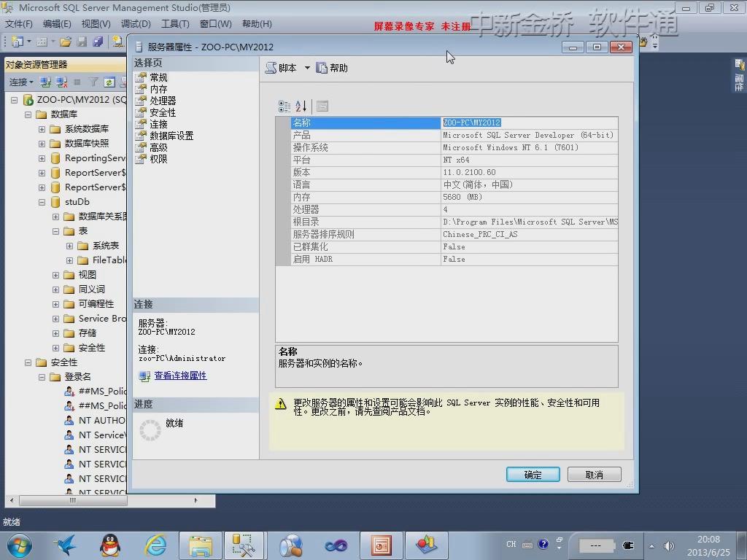Select the 高级 page

[158, 147]
